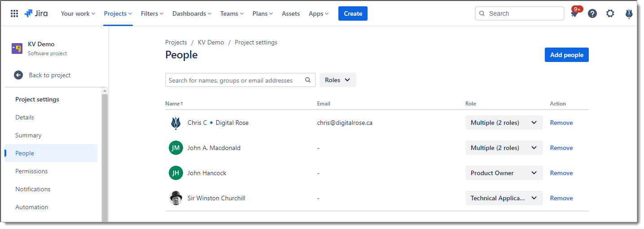Open the role dropdown for John Hancock
Image resolution: width=644 pixels, height=229 pixels.
pos(504,173)
